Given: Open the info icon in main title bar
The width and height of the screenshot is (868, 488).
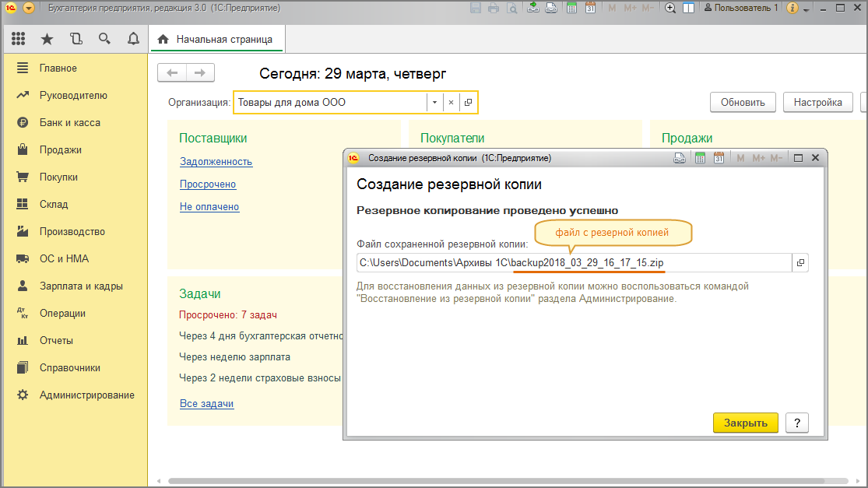Looking at the screenshot, I should [792, 8].
